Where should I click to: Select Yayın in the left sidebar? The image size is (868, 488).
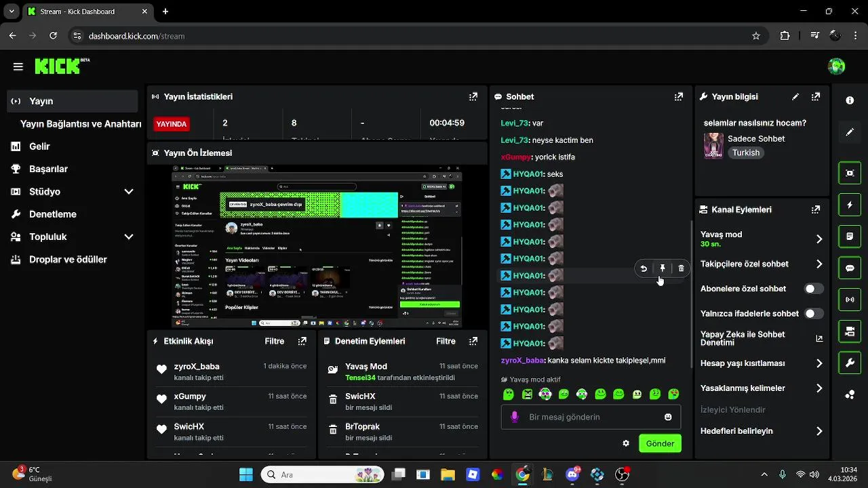pyautogui.click(x=73, y=101)
